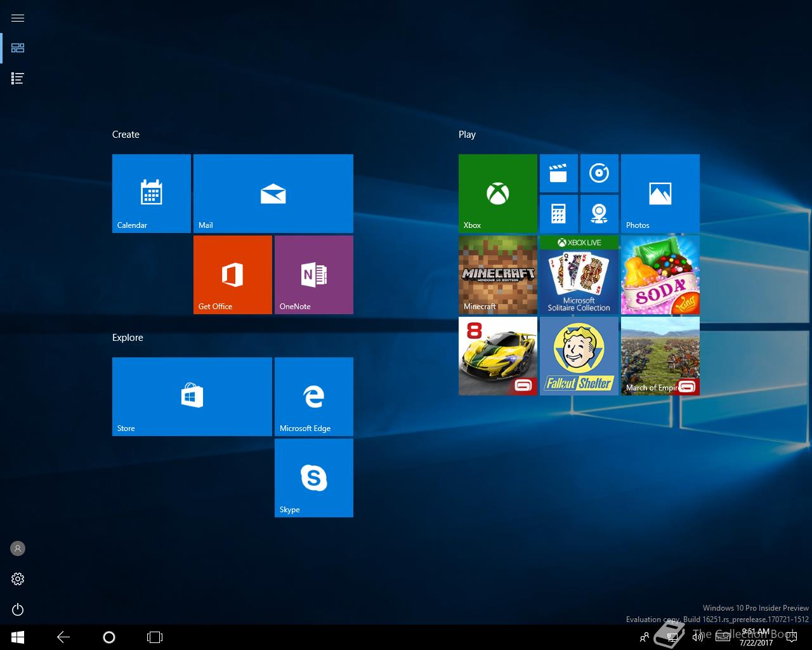Image resolution: width=812 pixels, height=650 pixels.
Task: Open the Store tile
Action: (x=192, y=397)
